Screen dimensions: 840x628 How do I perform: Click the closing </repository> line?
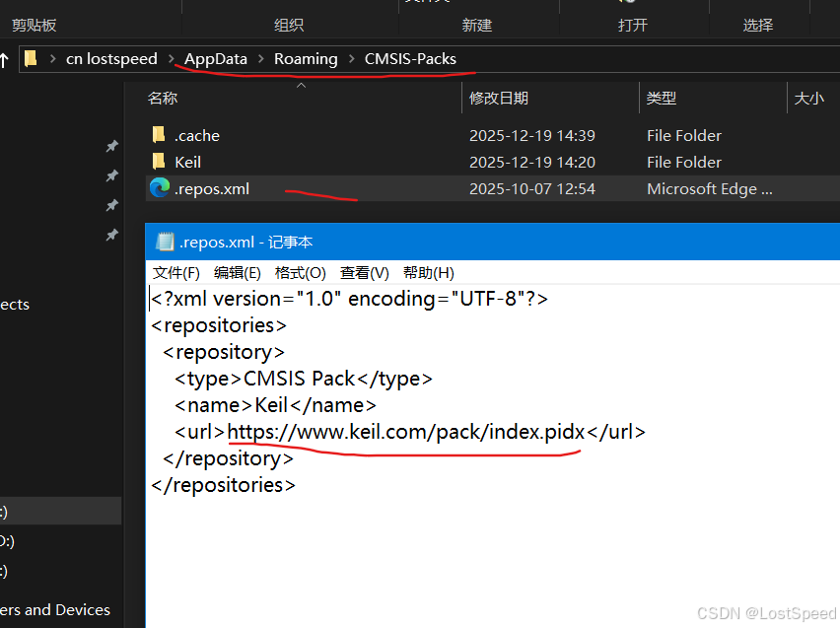pyautogui.click(x=228, y=458)
